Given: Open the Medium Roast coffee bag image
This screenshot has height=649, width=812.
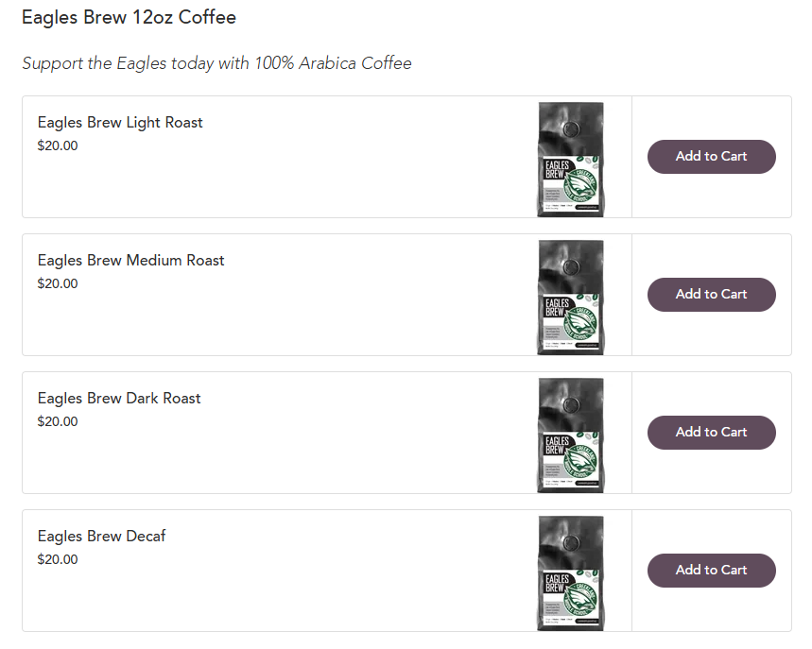Looking at the screenshot, I should (571, 298).
